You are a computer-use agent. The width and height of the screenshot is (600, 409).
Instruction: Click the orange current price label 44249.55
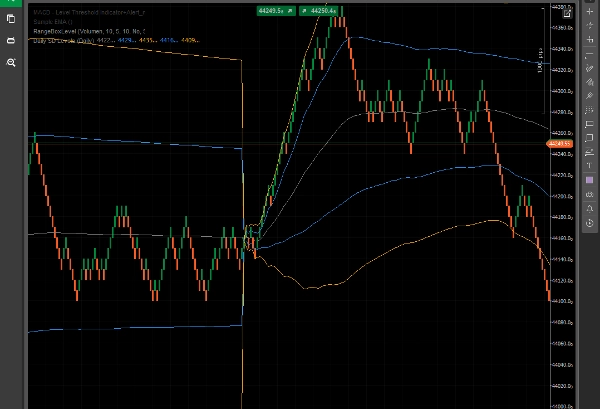[x=559, y=144]
